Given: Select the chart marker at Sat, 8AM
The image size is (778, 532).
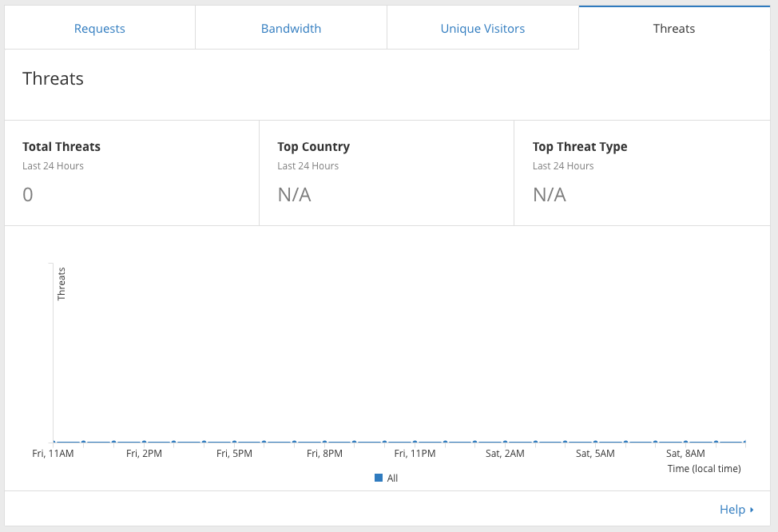Looking at the screenshot, I should (x=685, y=442).
